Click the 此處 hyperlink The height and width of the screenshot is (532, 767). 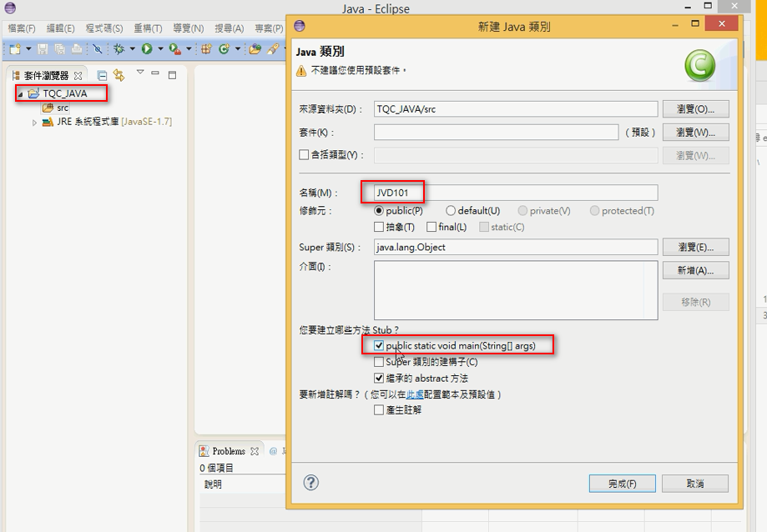click(x=415, y=394)
